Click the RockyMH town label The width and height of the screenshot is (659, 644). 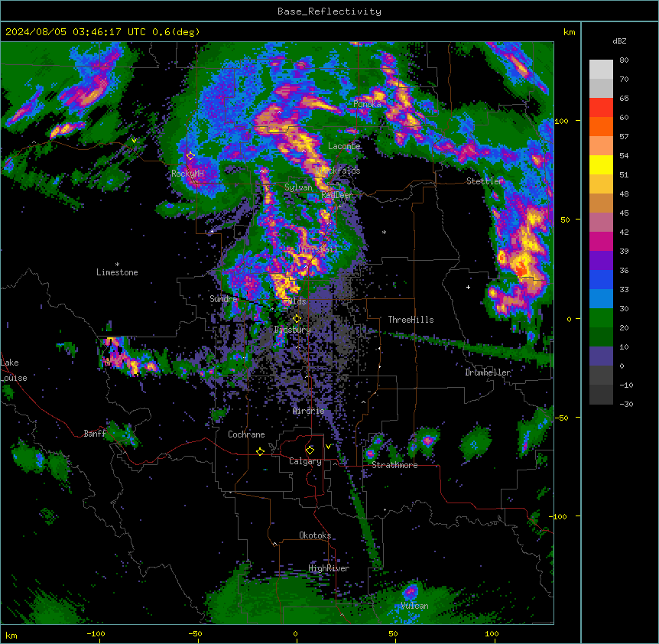coord(187,174)
